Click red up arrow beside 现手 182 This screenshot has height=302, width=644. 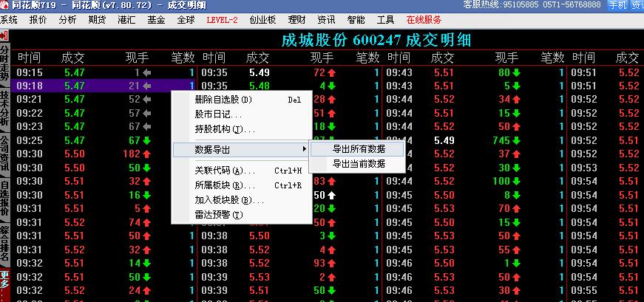tap(146, 154)
